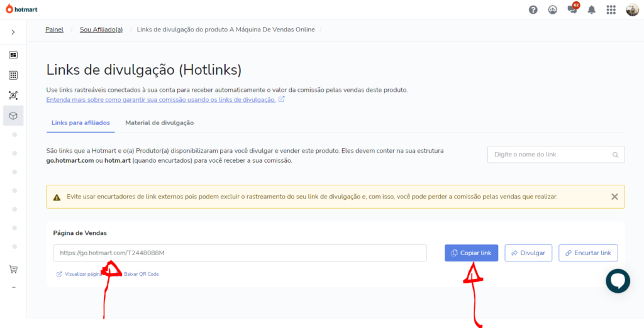Go to Sou Afiliado(a) breadcrumb
The height and width of the screenshot is (328, 644).
click(x=101, y=30)
